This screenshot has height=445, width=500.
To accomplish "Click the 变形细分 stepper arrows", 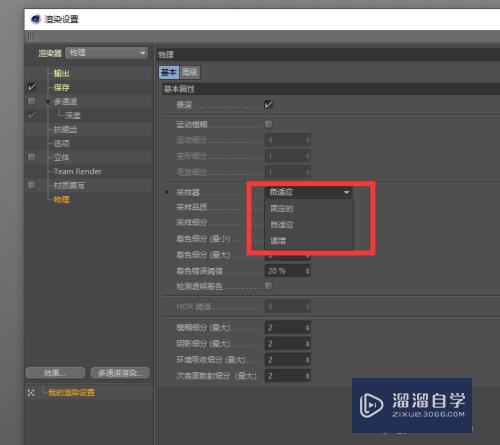I will click(308, 156).
